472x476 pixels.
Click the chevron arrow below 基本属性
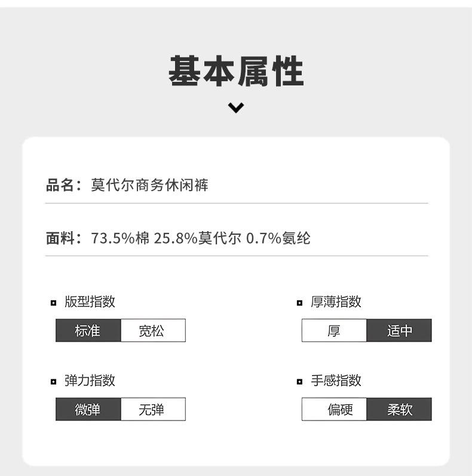pos(236,108)
